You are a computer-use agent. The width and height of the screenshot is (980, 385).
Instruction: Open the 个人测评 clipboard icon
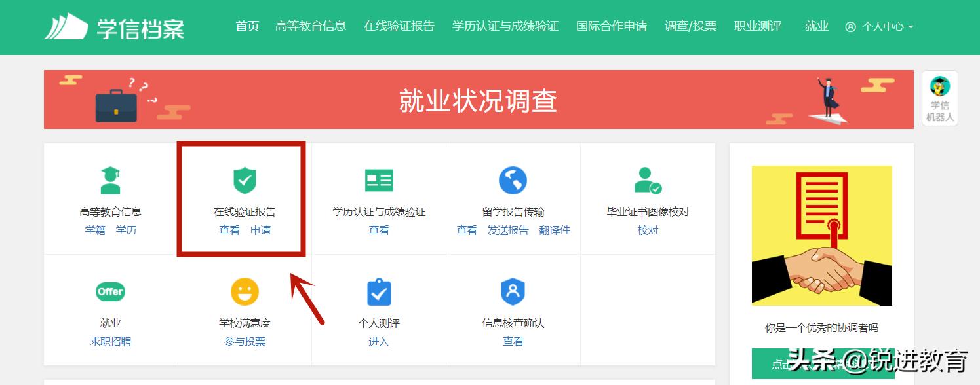coord(379,291)
